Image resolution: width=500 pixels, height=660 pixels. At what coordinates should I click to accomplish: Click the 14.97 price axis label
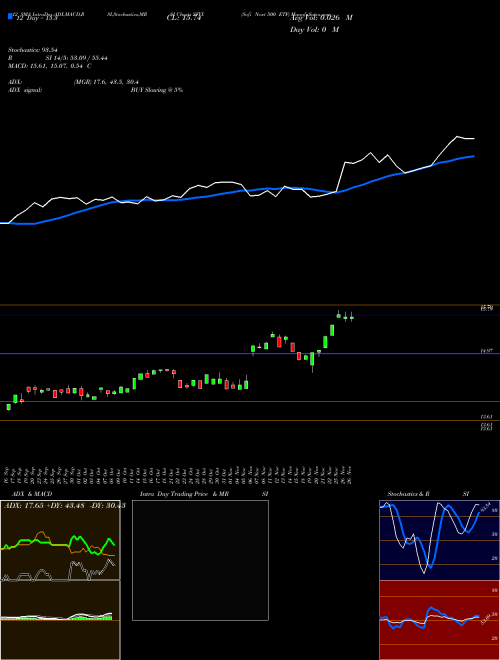pyautogui.click(x=487, y=350)
